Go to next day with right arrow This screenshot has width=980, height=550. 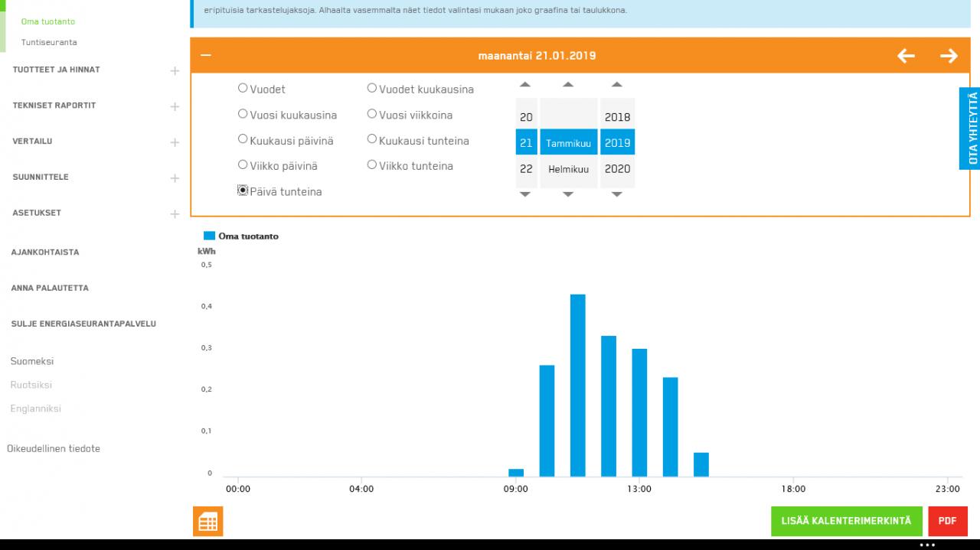pos(949,56)
